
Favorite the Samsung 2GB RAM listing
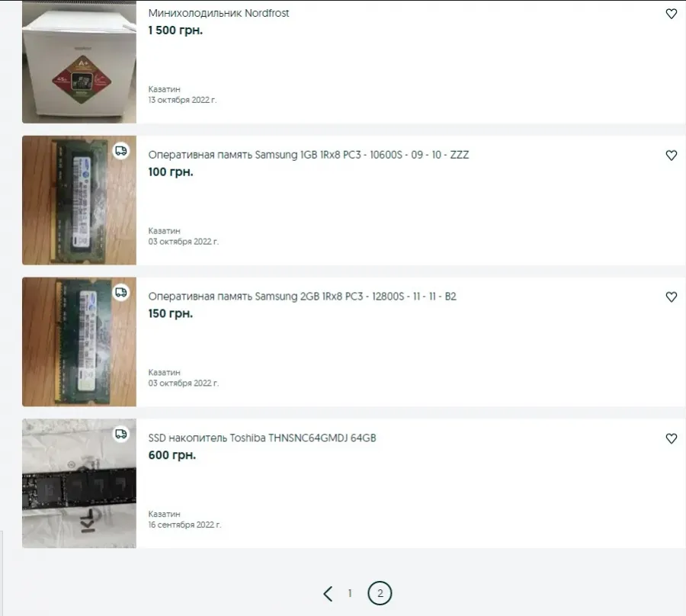coord(671,297)
